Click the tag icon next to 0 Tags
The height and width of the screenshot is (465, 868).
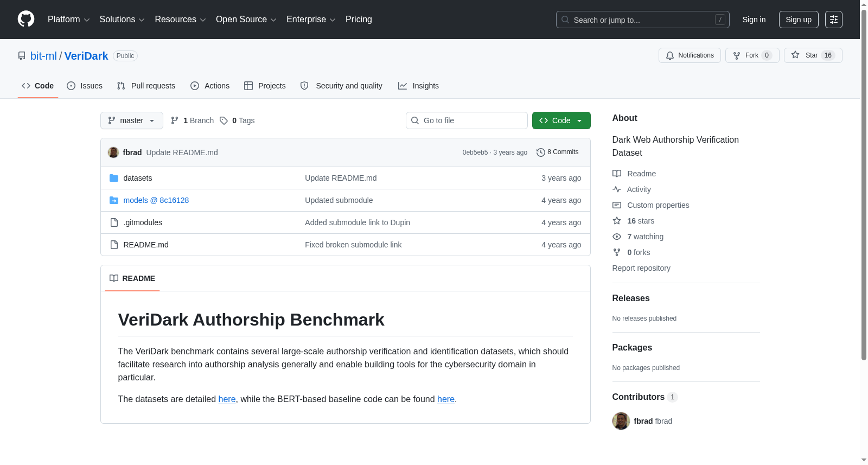coord(224,120)
